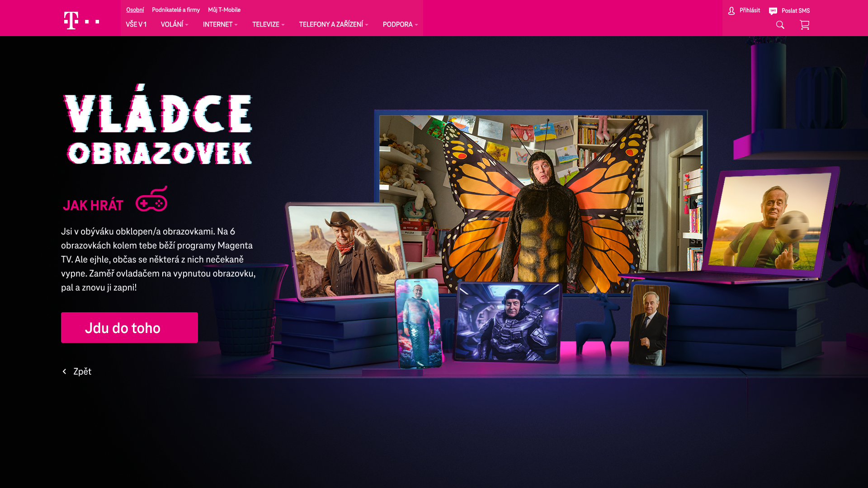
Task: Click the pink game controller icon
Action: (x=151, y=199)
